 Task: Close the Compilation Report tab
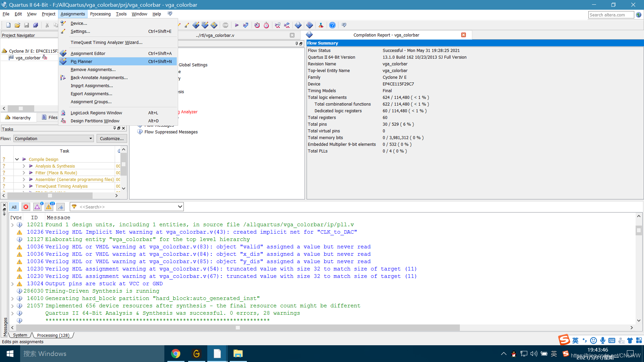pyautogui.click(x=463, y=35)
